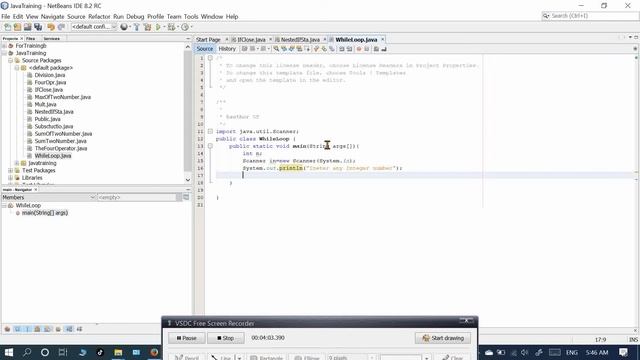Click the Uncomment icon at editor toolbar end
The height and width of the screenshot is (360, 640).
coord(384,49)
